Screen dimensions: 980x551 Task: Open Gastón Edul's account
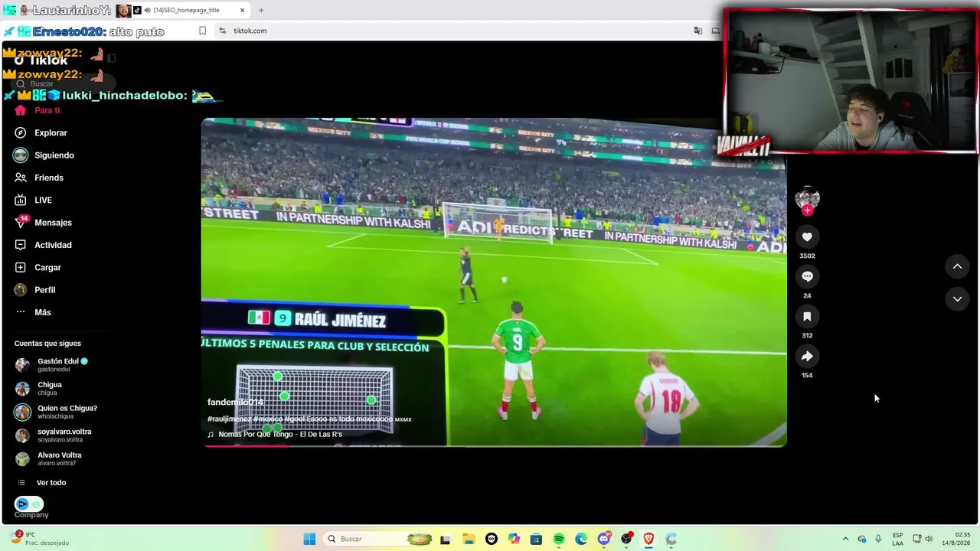click(x=52, y=365)
